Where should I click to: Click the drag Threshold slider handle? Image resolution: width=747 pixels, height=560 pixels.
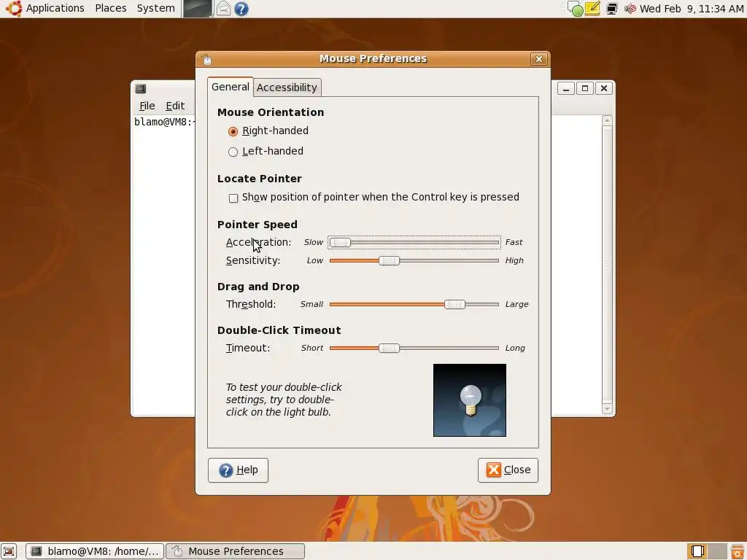pos(454,304)
